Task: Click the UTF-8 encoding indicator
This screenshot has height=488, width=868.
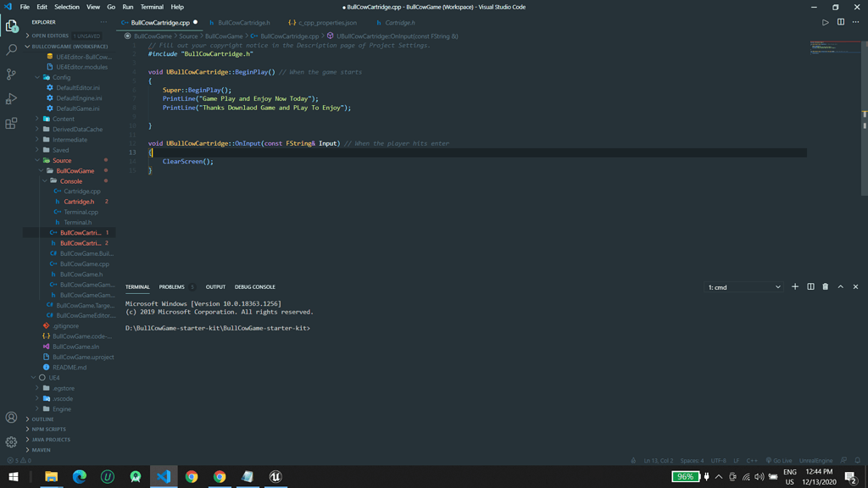Action: pos(718,460)
